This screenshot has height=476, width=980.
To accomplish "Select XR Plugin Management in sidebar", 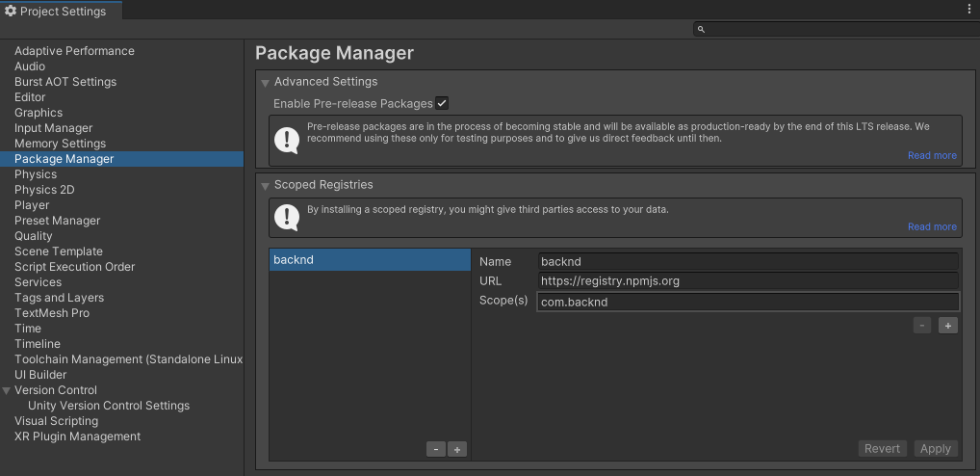I will tap(77, 436).
